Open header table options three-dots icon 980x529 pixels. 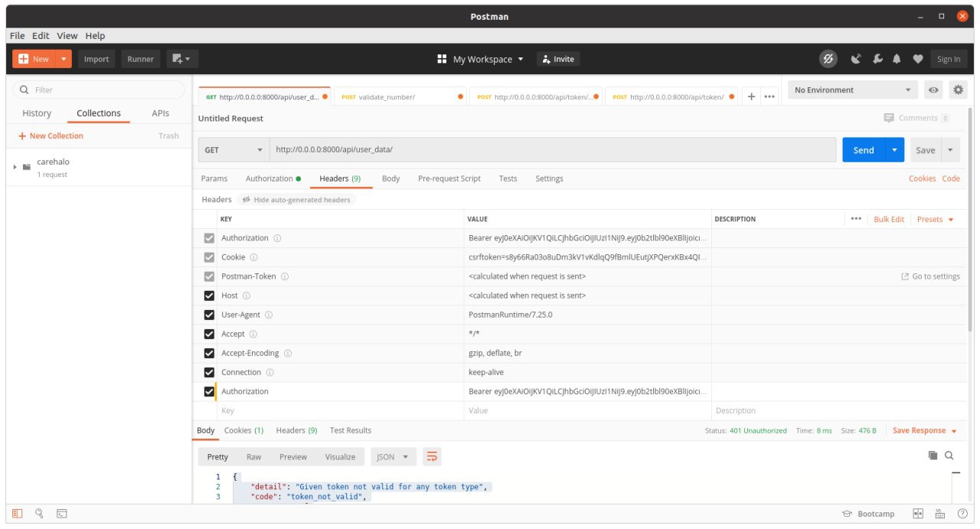[x=856, y=219]
